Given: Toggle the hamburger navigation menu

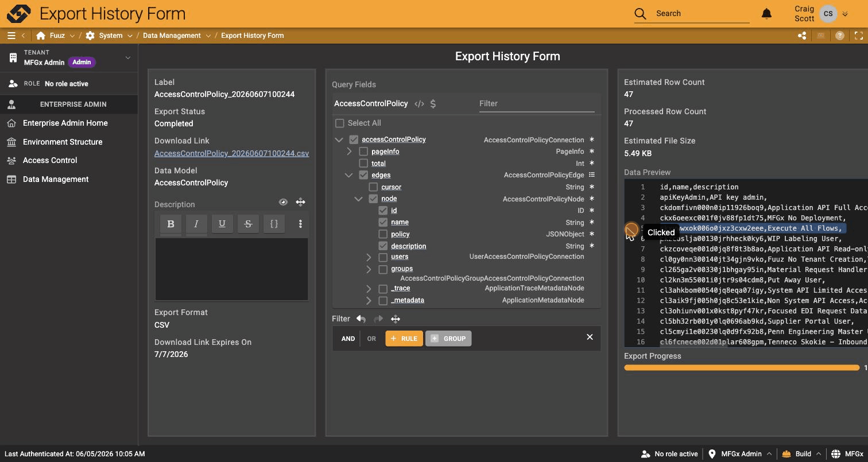Looking at the screenshot, I should coord(11,36).
